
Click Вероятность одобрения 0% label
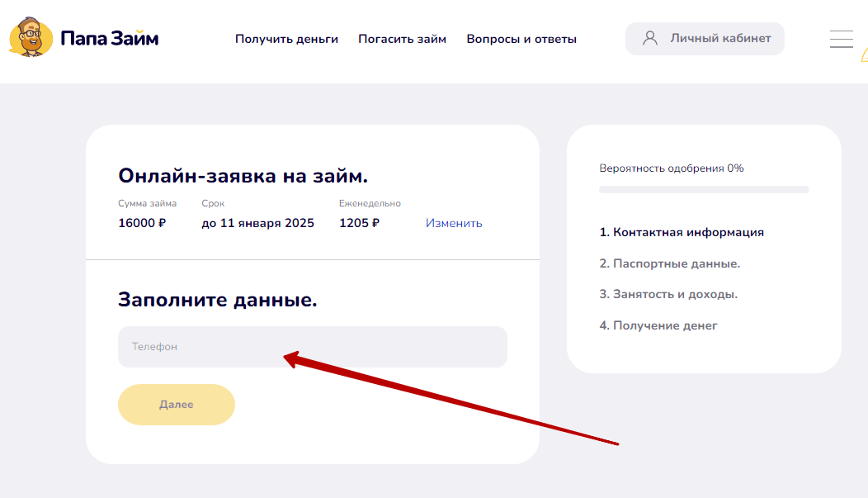tap(672, 168)
